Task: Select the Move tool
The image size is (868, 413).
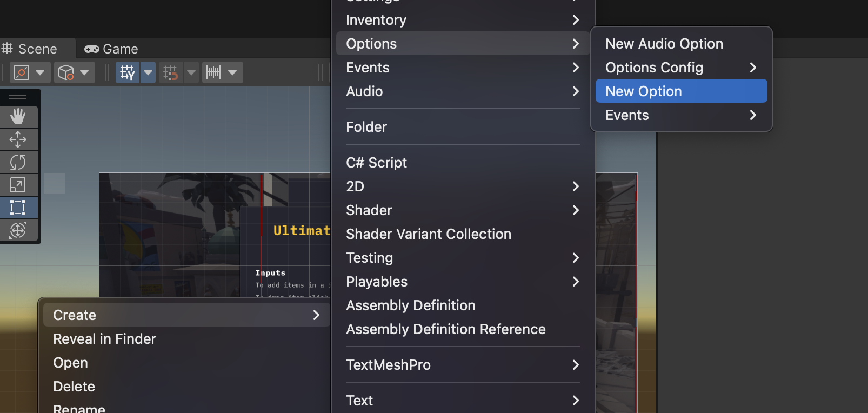Action: [19, 139]
